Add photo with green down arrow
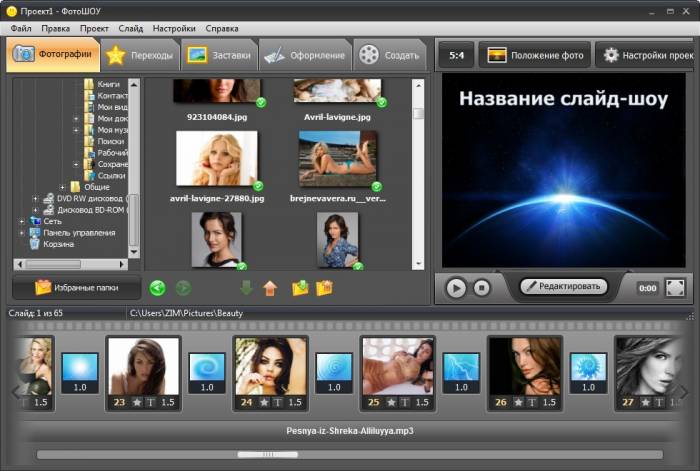 tap(246, 288)
